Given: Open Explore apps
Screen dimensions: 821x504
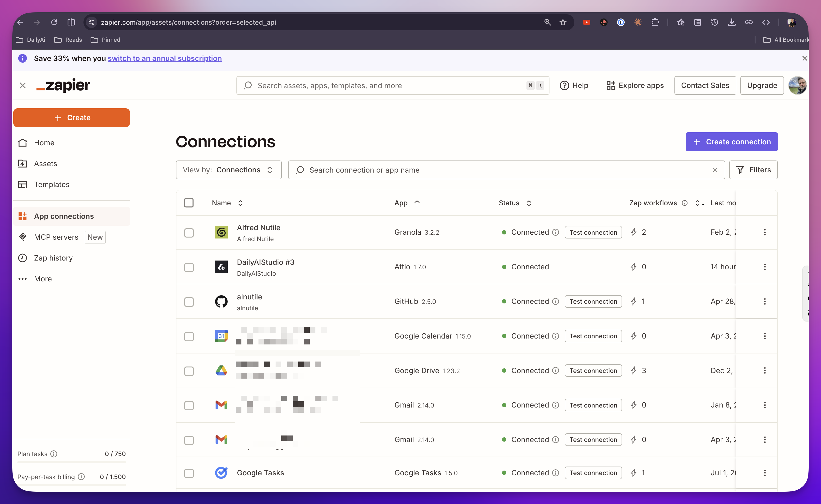Looking at the screenshot, I should (635, 85).
